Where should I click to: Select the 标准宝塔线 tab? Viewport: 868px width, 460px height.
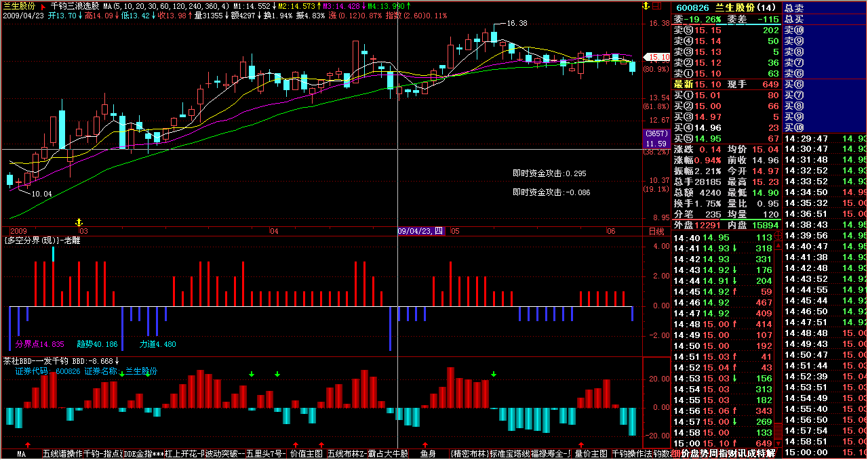tap(510, 453)
